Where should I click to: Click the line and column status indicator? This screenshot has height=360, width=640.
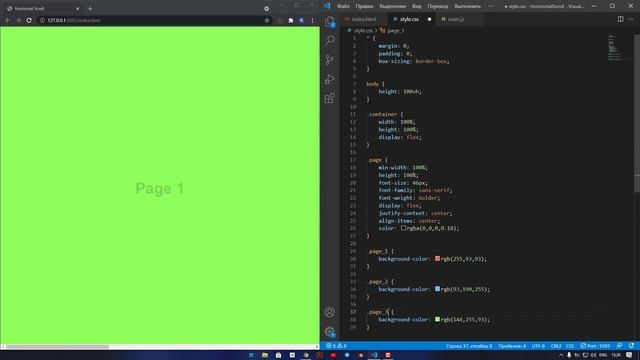point(469,346)
